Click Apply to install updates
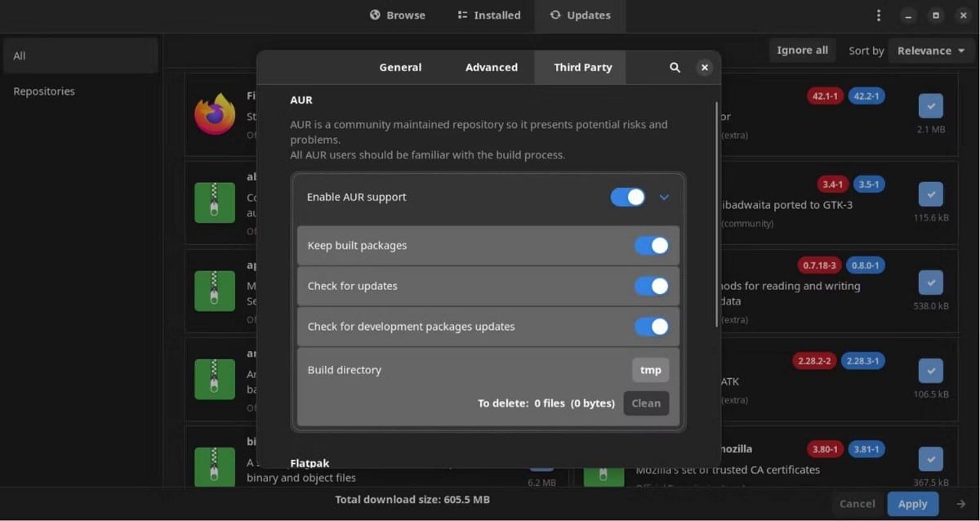The width and height of the screenshot is (980, 521). (x=912, y=504)
